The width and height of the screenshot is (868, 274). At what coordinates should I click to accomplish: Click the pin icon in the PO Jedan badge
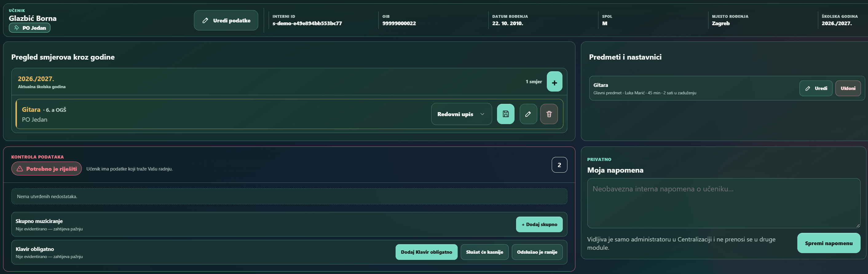17,28
